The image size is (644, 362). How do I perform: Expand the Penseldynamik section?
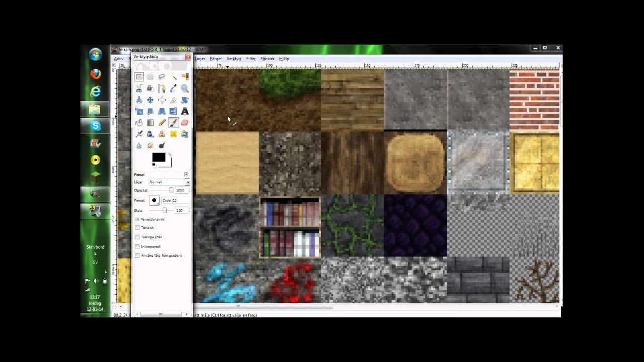click(137, 219)
